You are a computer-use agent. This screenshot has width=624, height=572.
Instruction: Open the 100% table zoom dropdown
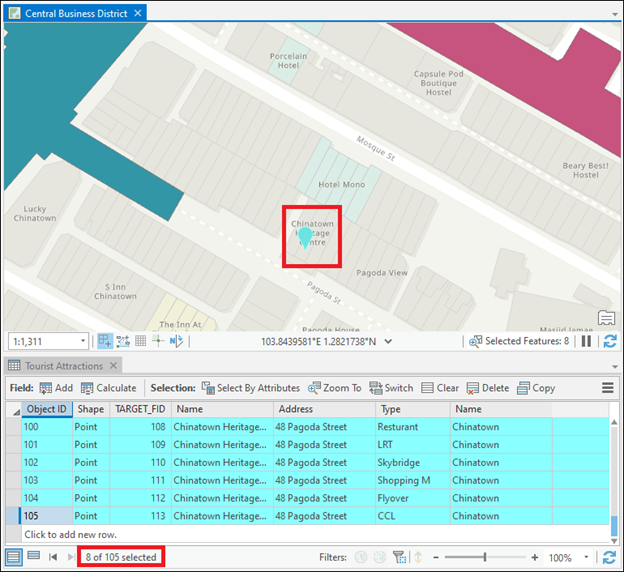point(586,557)
